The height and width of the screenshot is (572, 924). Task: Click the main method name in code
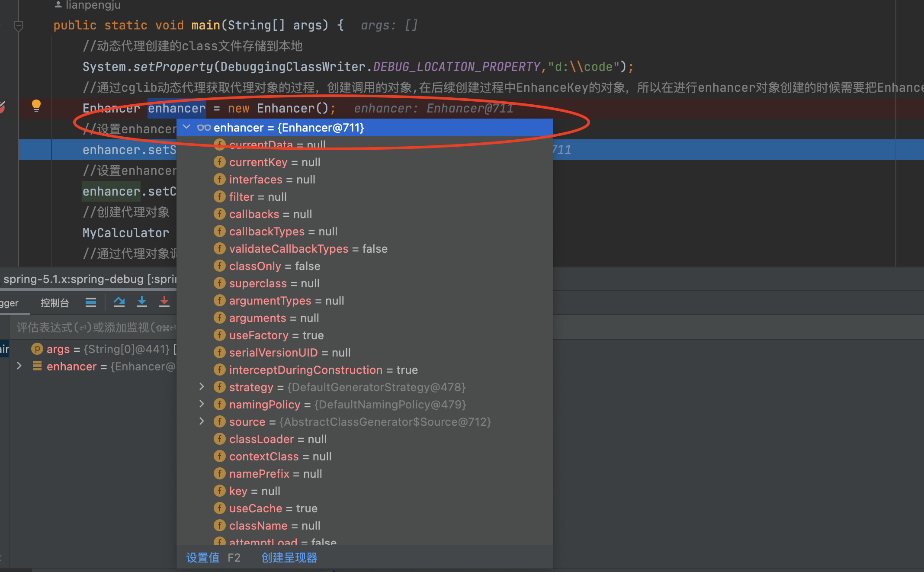[x=206, y=25]
